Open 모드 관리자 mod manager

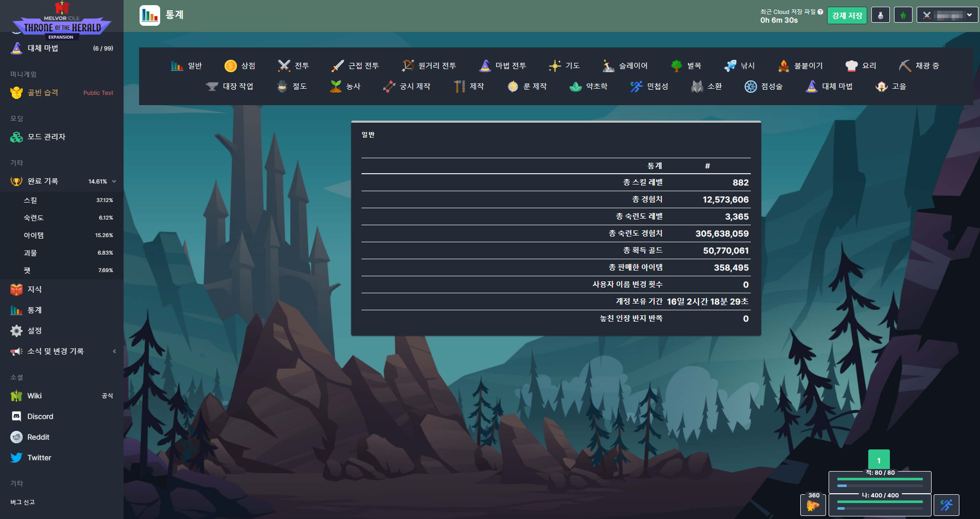point(62,137)
